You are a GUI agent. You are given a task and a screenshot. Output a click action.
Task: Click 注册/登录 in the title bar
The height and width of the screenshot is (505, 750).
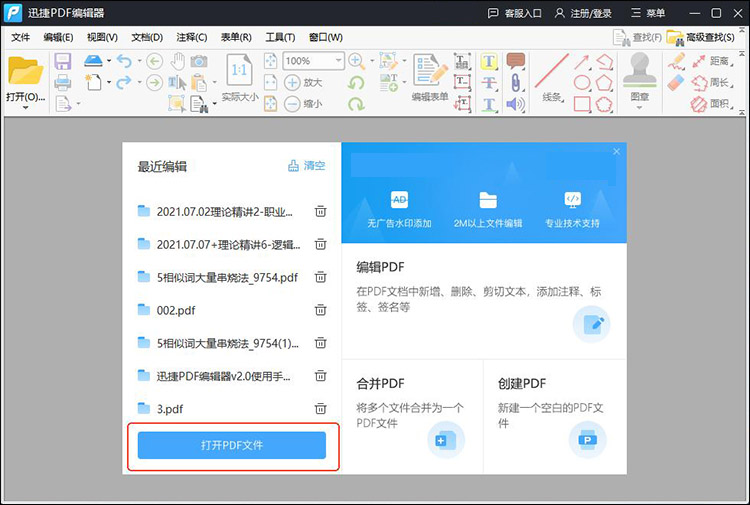pos(583,13)
